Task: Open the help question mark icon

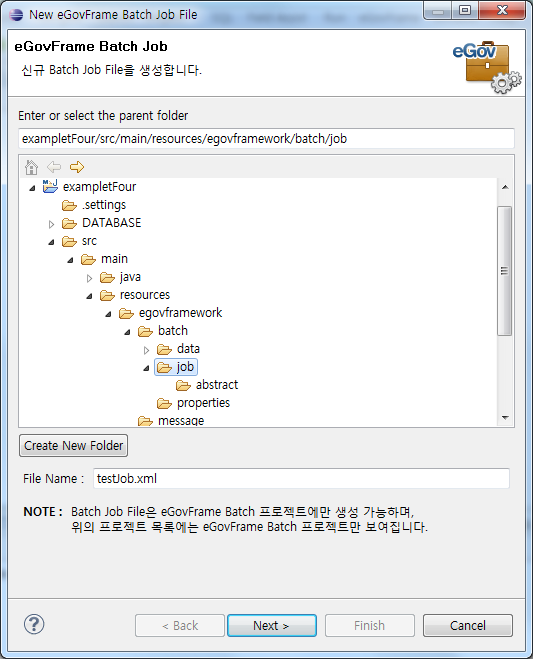Action: (34, 625)
